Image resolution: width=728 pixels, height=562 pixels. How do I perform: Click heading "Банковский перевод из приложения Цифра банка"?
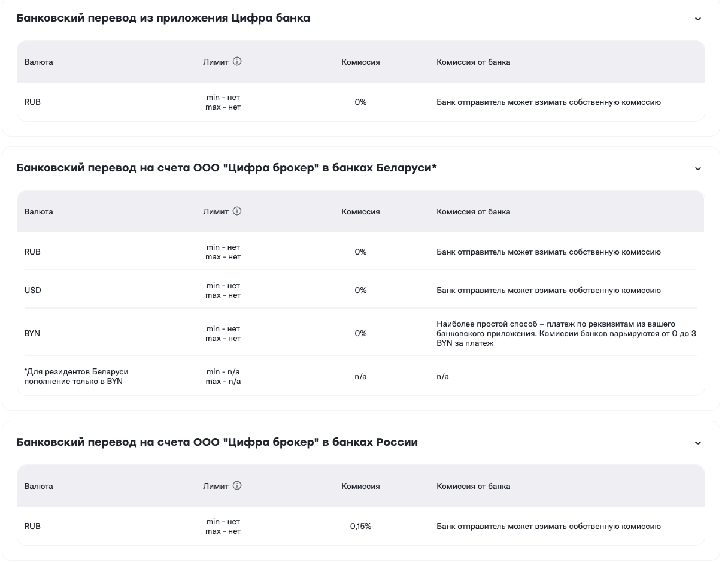coord(163,18)
